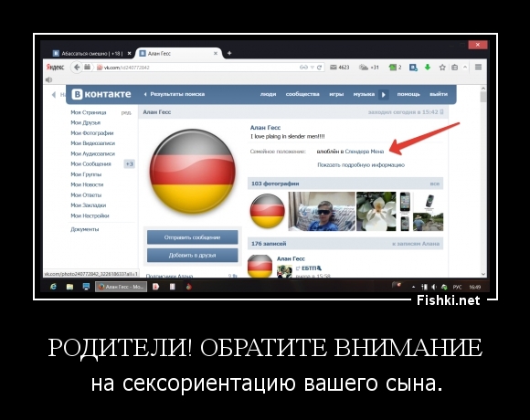Open Мои Новости in the sidebar
Screen dimensions: 530x420
(87, 184)
